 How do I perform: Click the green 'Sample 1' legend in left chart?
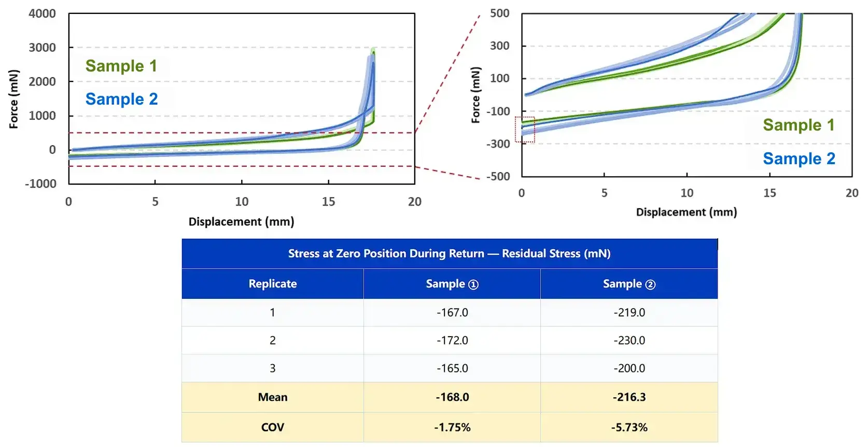(121, 66)
